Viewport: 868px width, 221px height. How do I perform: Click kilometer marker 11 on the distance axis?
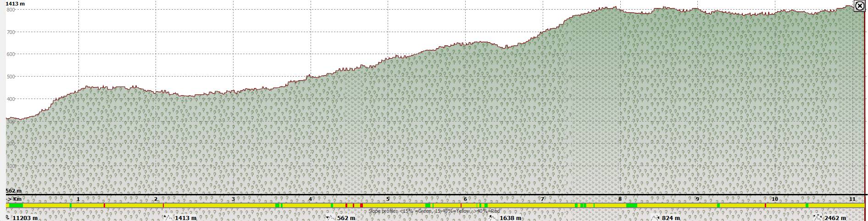coord(852,199)
